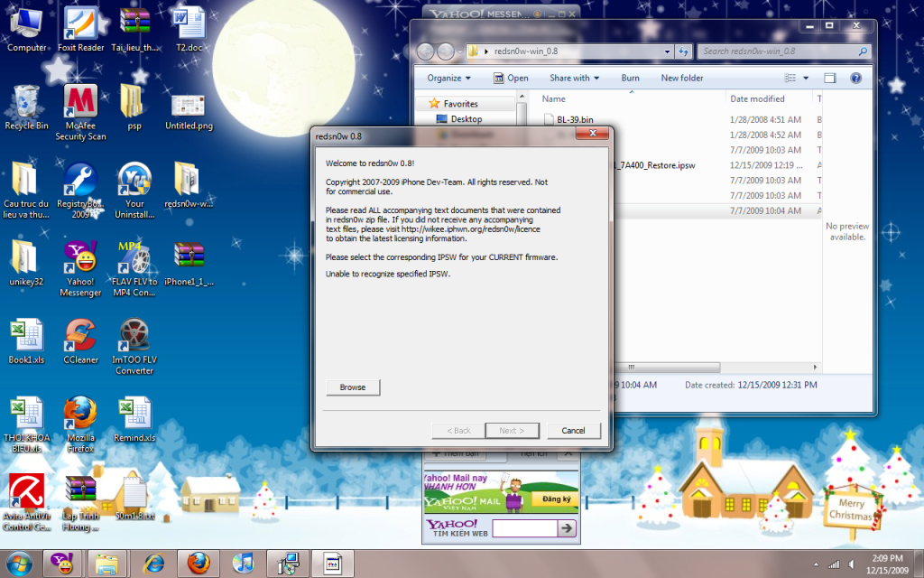
Task: Launch CCleaner desktop shortcut
Action: [x=80, y=340]
